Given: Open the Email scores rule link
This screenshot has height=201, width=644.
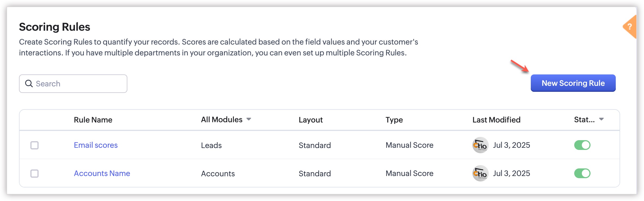Looking at the screenshot, I should click(x=96, y=145).
